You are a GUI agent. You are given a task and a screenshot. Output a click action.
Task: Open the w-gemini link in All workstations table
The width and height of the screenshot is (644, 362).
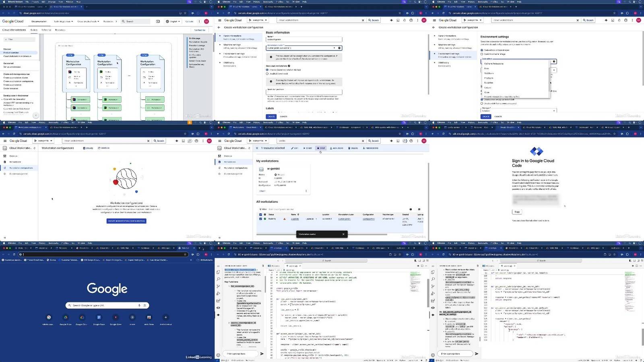[x=295, y=219]
